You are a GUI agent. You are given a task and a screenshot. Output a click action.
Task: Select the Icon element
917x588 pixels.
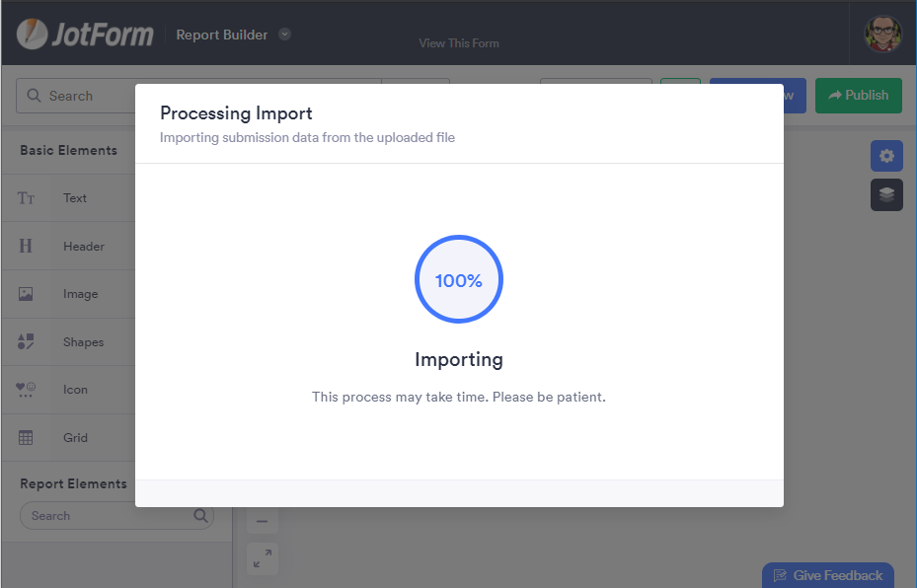point(75,390)
